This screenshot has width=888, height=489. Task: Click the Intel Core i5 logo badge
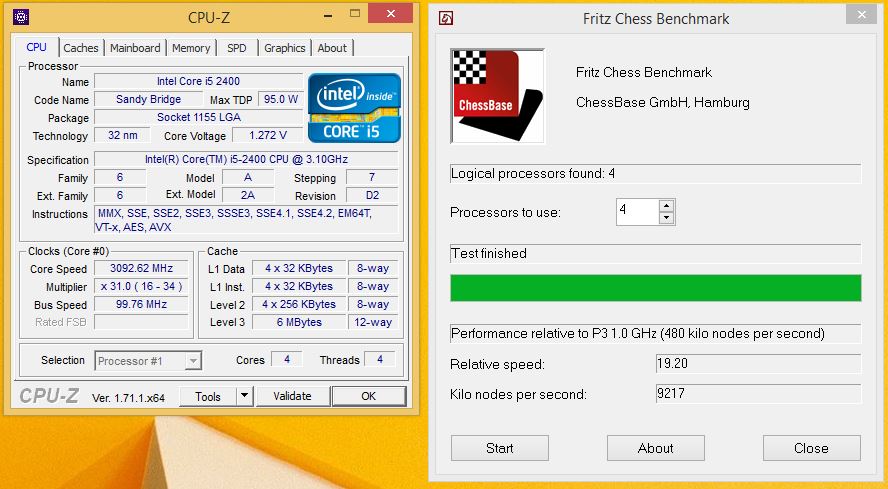(355, 108)
